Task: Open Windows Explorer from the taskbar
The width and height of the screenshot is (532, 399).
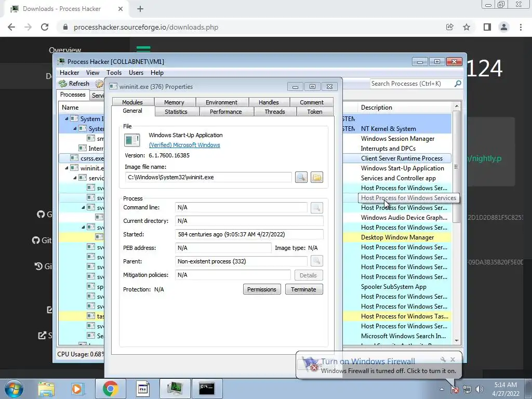Action: (x=46, y=389)
